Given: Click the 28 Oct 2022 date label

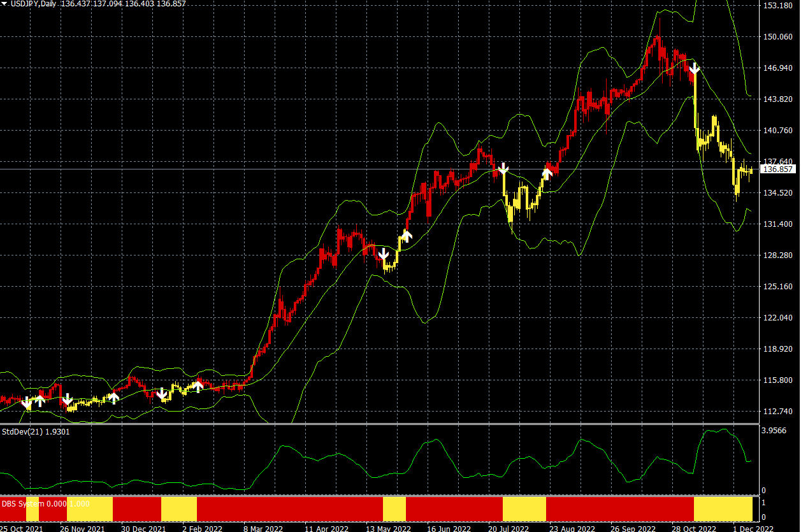Looking at the screenshot, I should tap(694, 528).
